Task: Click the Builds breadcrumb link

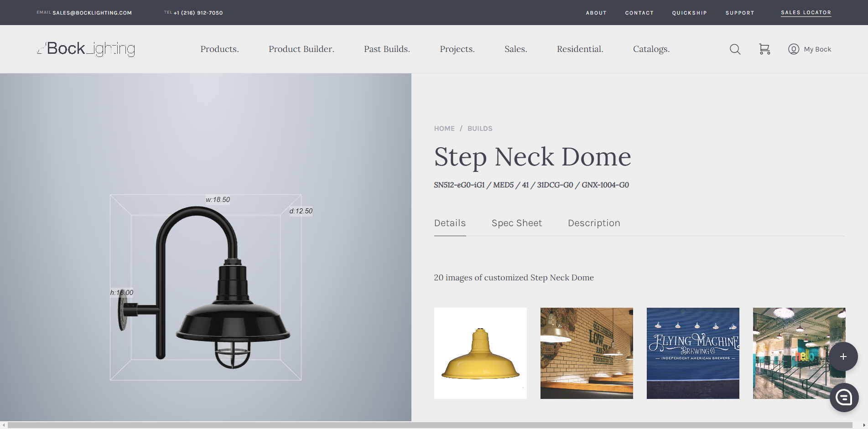Action: coord(480,129)
